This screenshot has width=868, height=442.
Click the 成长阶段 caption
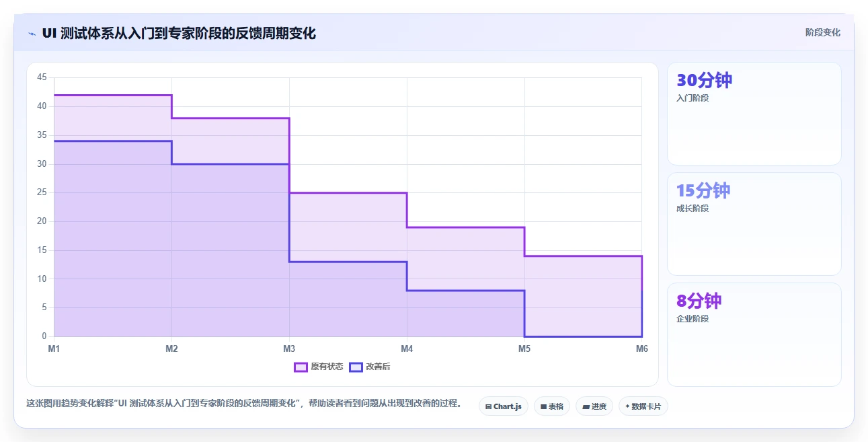click(x=693, y=209)
